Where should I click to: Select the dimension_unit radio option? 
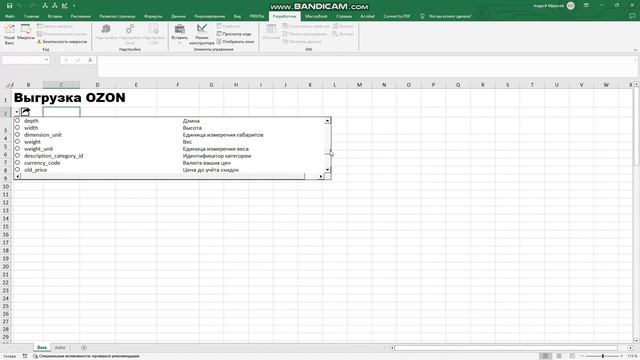tap(18, 135)
